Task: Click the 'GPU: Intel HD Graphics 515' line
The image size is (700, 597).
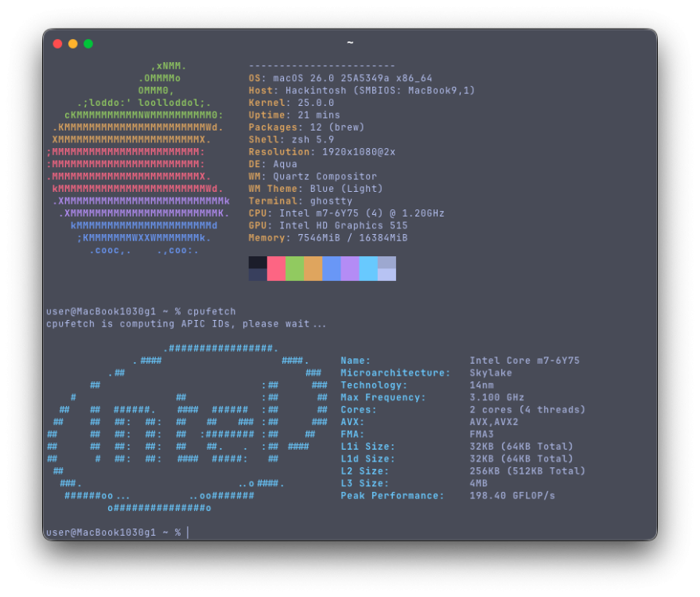Action: tap(328, 225)
